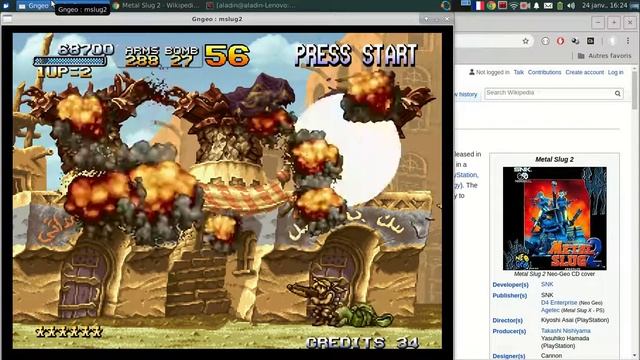
Task: Open the Publisher(s) infobox link
Action: 509,295
